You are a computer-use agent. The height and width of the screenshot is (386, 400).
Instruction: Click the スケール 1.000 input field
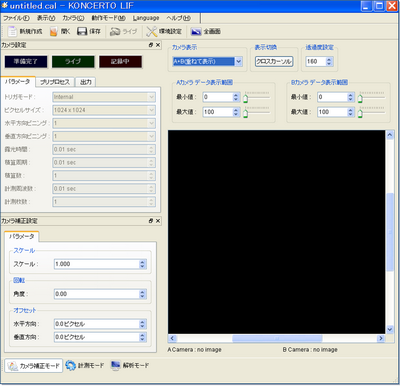click(x=100, y=264)
